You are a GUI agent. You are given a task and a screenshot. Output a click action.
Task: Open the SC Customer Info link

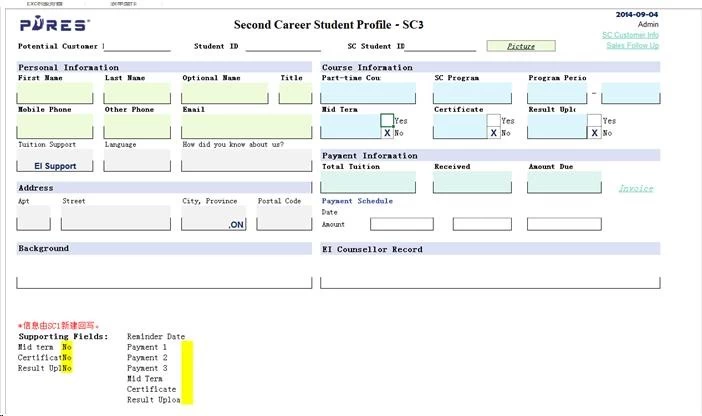point(630,35)
